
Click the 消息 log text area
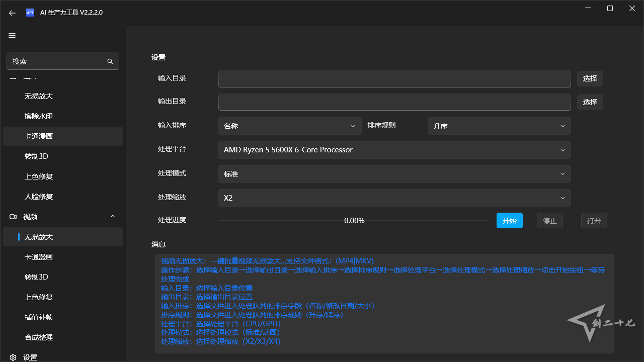384,304
